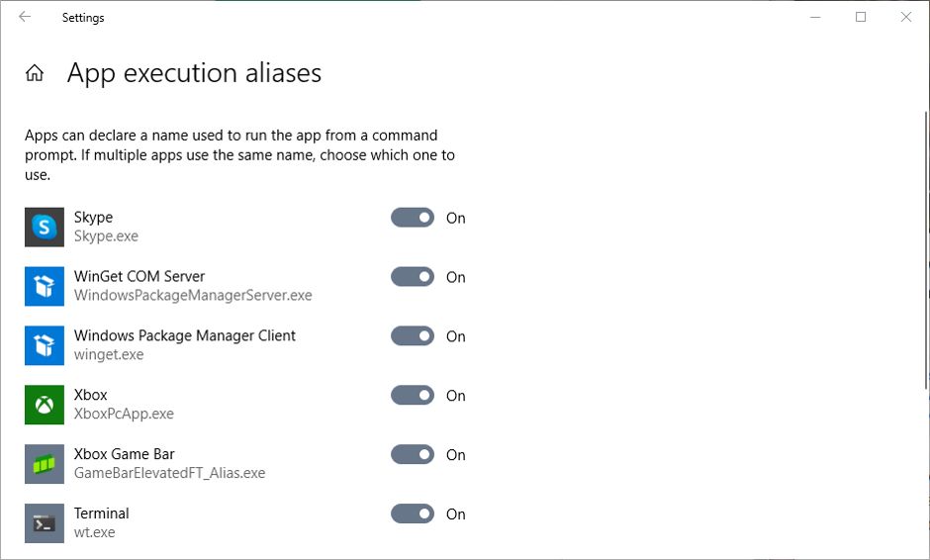930x560 pixels.
Task: Select the Terminal entry label
Action: tap(101, 513)
